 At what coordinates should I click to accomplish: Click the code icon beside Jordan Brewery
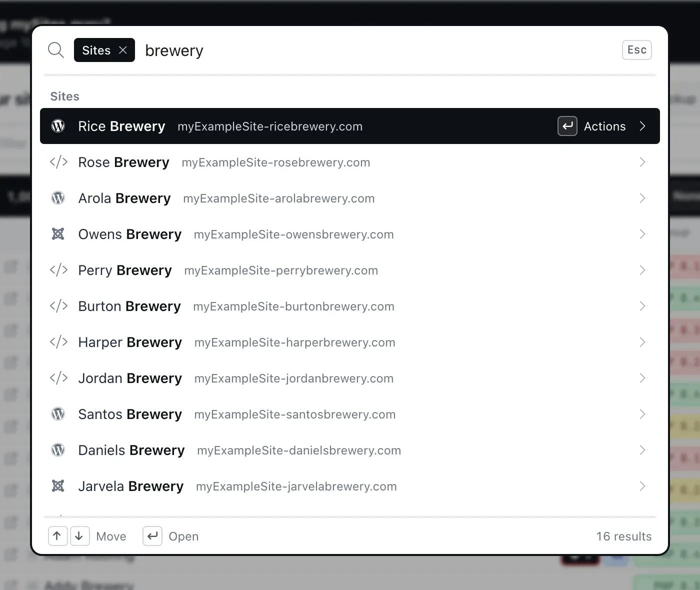(x=58, y=378)
